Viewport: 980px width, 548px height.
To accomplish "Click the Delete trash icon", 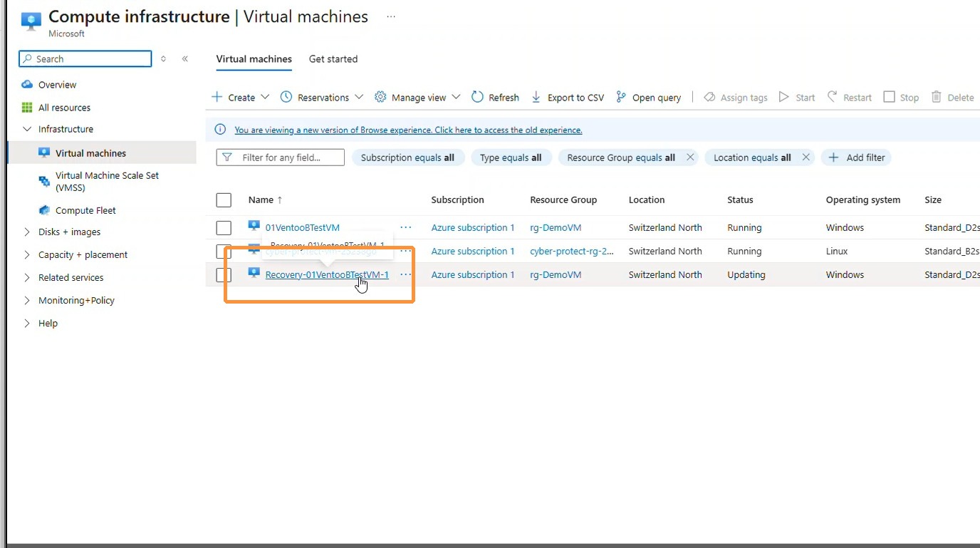I will [x=937, y=97].
